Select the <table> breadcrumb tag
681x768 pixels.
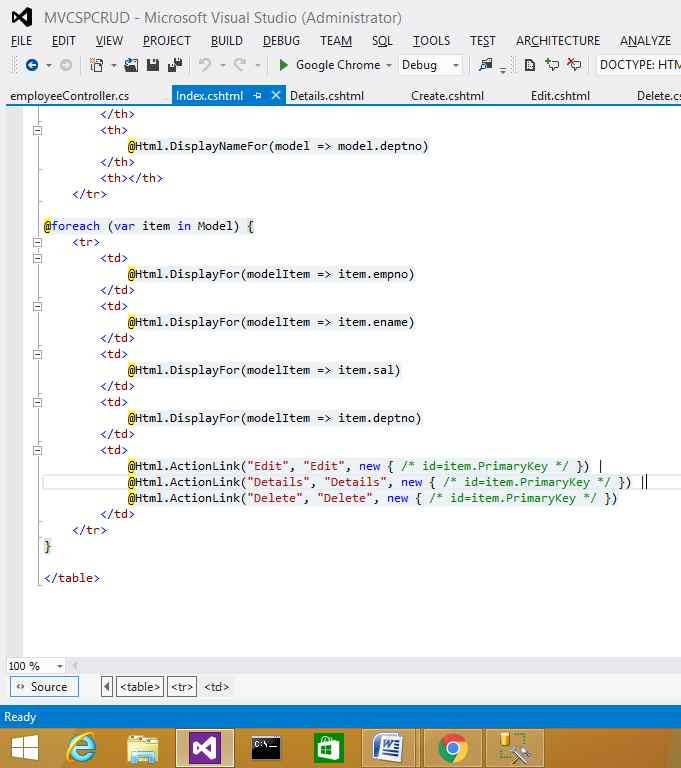point(140,687)
